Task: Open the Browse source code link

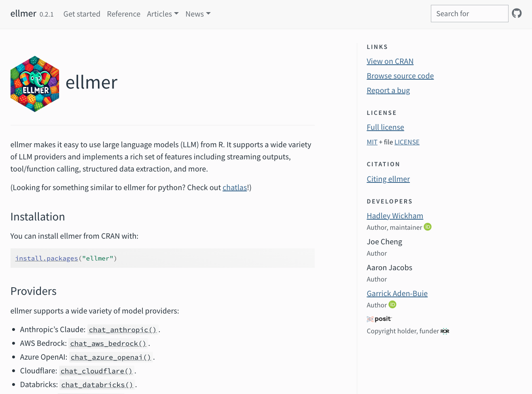Action: [x=400, y=76]
